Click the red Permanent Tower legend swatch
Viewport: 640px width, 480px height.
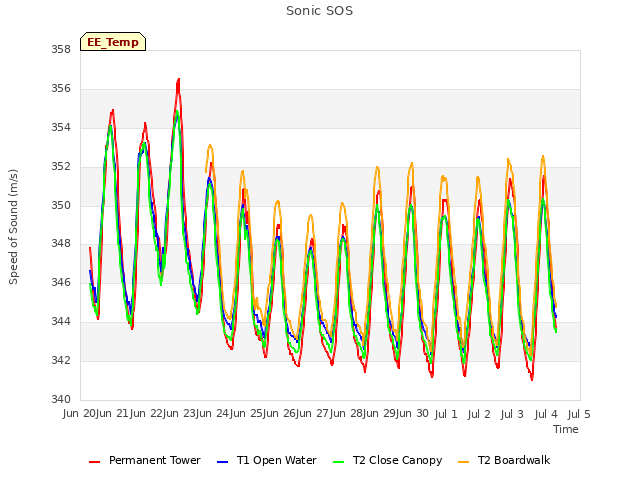(x=95, y=462)
